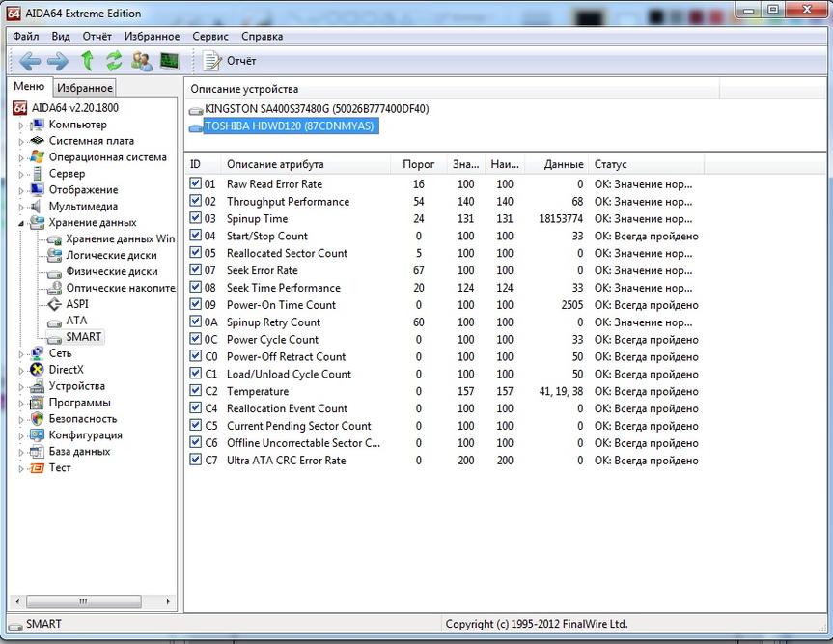
Task: Click the Конфигурация settings icon
Action: click(38, 435)
